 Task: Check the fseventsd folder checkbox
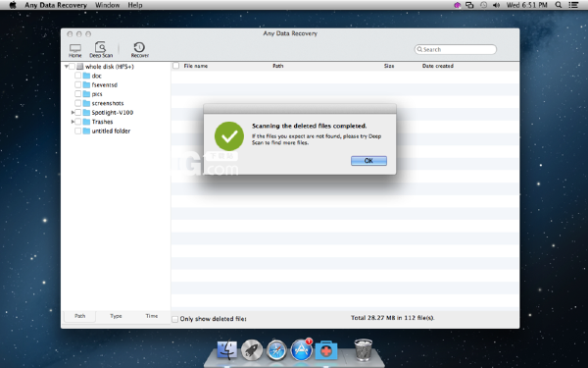click(x=77, y=84)
